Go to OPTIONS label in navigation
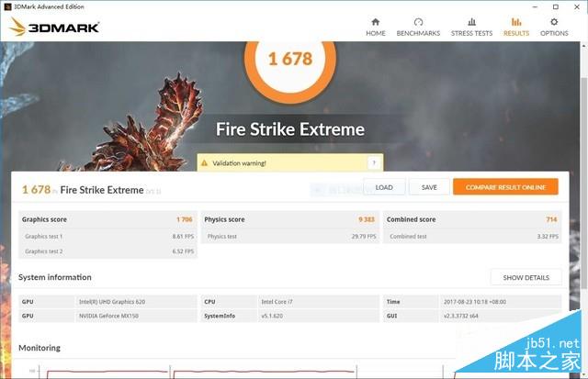This screenshot has width=588, height=379. click(554, 33)
